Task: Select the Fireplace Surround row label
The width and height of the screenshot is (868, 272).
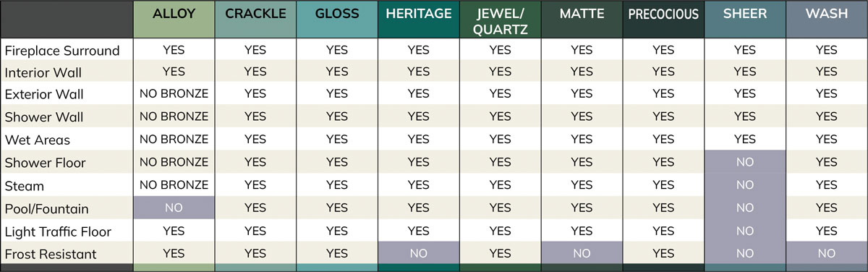Action: (x=62, y=51)
